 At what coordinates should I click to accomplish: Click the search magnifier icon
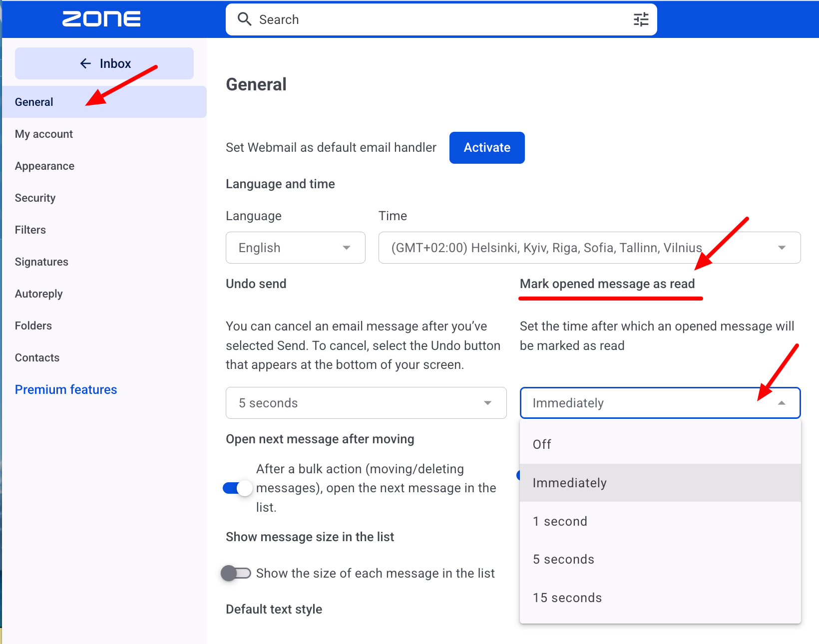tap(244, 19)
